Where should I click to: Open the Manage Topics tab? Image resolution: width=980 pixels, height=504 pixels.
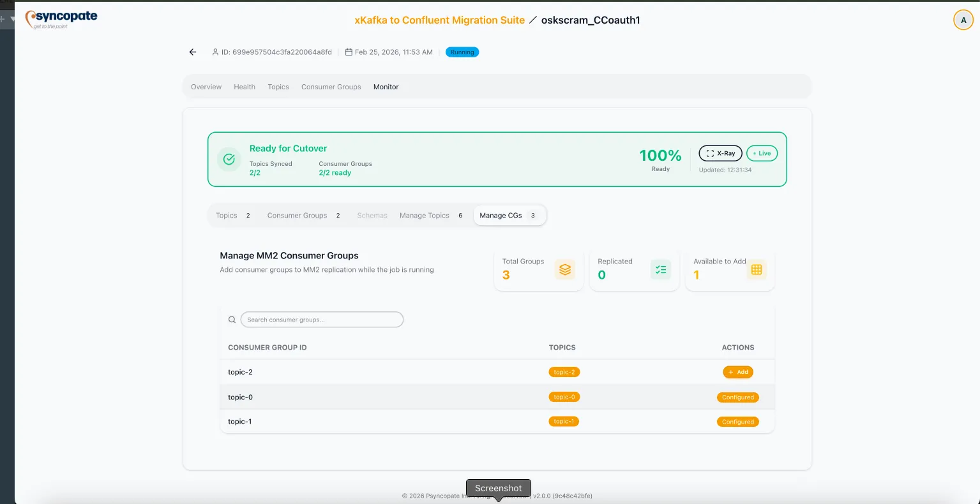tap(424, 215)
